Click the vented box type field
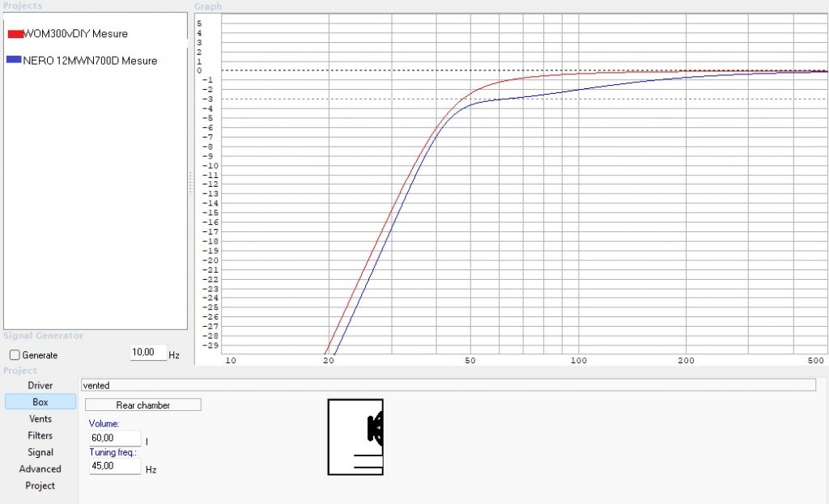The image size is (829, 504). tap(448, 386)
